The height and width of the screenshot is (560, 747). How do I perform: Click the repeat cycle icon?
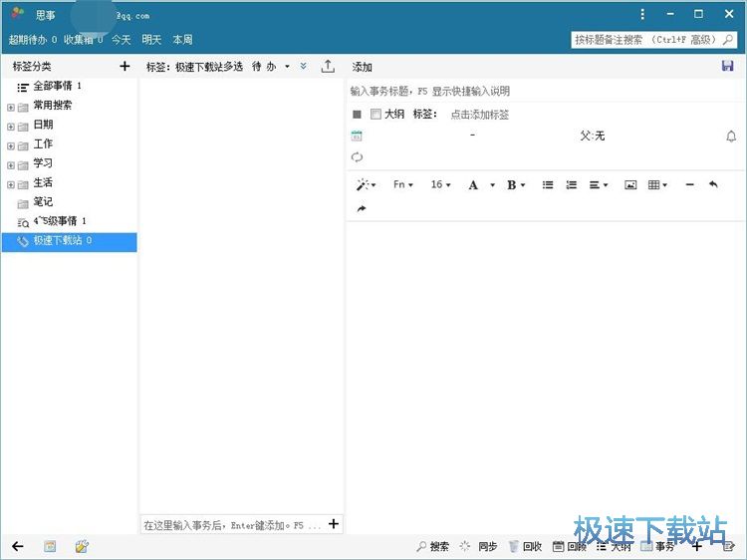357,157
